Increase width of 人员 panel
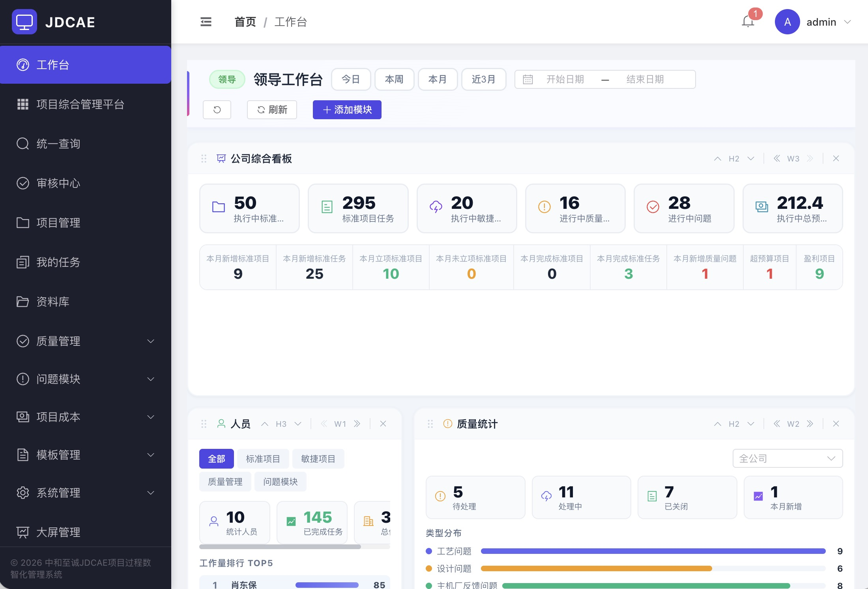 [x=357, y=424]
